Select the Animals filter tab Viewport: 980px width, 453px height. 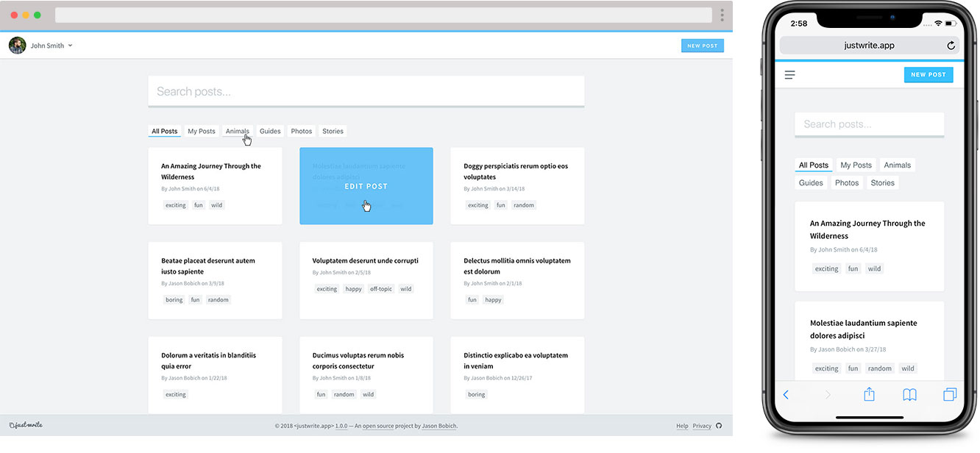pyautogui.click(x=237, y=130)
